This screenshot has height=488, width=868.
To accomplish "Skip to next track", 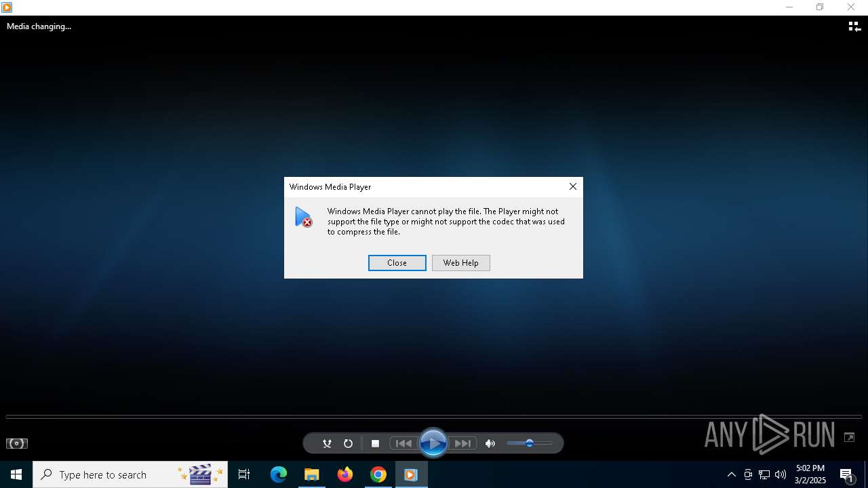I will pyautogui.click(x=463, y=443).
